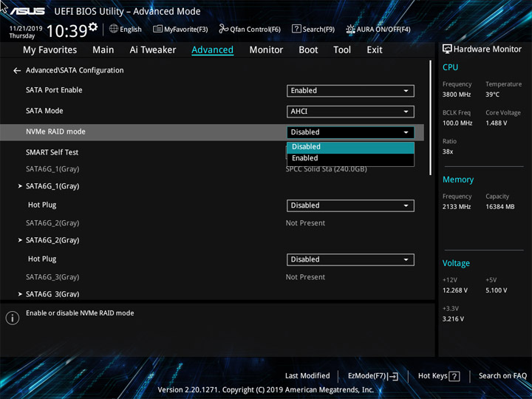Image resolution: width=532 pixels, height=399 pixels.
Task: Click Last Modified button
Action: [x=307, y=376]
